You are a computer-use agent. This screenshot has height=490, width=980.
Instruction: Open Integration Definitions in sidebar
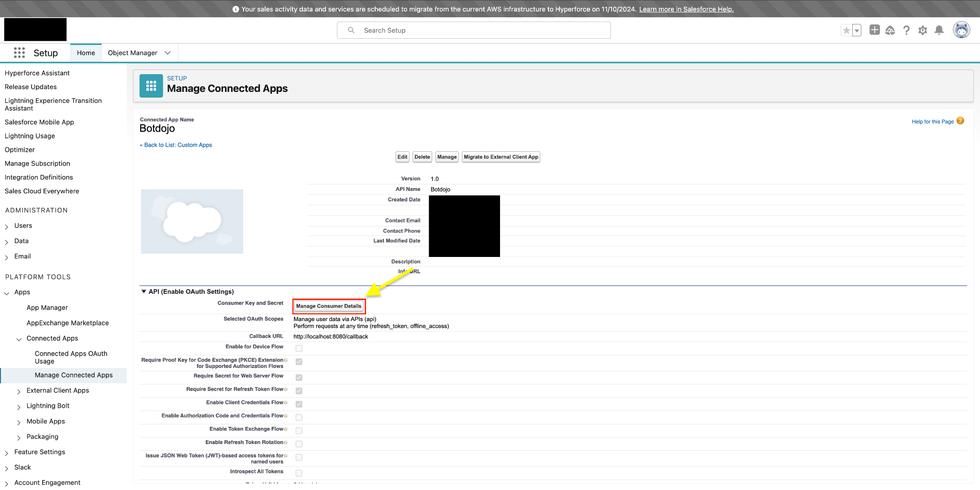(39, 178)
